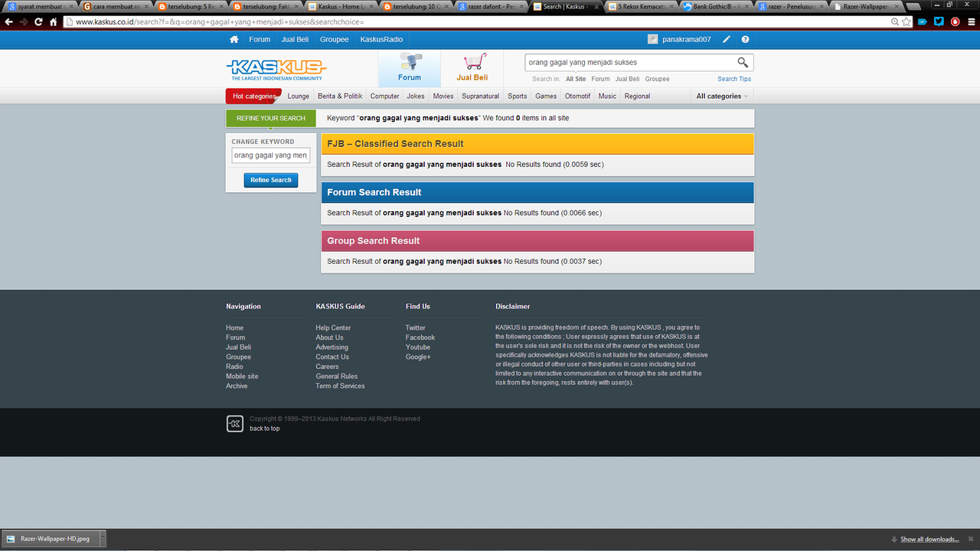The image size is (980, 551).
Task: Open the Youtube link under Find Us
Action: [x=418, y=347]
